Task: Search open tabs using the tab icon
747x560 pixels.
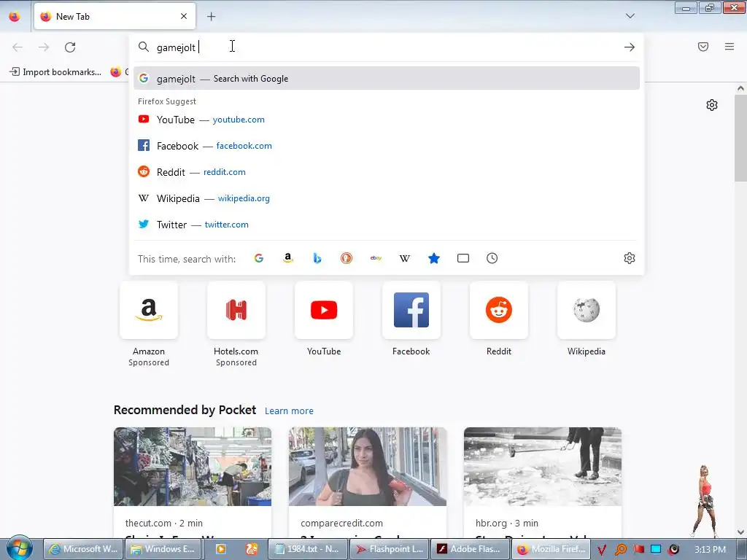Action: tap(463, 258)
